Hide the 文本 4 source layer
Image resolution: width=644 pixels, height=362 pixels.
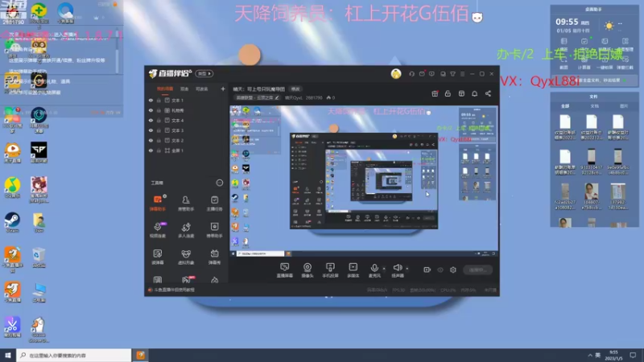point(151,120)
